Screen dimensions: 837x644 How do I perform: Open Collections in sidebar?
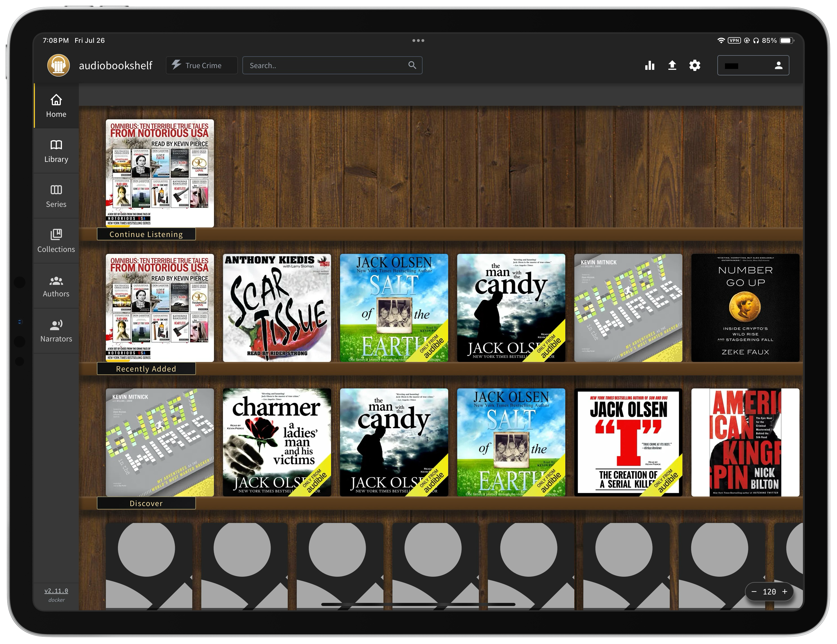point(56,241)
